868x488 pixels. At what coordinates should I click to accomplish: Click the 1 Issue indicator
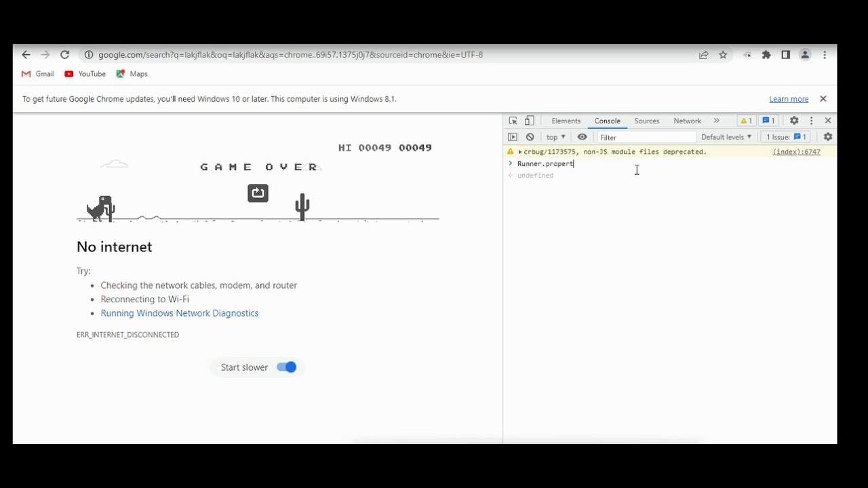tap(786, 137)
